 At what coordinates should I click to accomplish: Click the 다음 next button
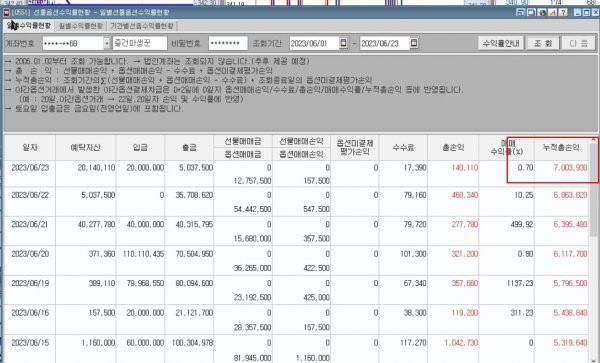point(578,43)
